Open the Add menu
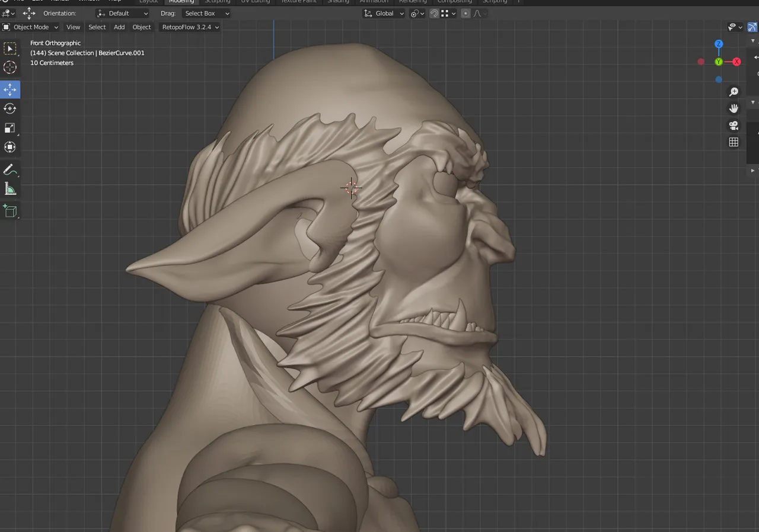The width and height of the screenshot is (759, 532). coord(119,27)
